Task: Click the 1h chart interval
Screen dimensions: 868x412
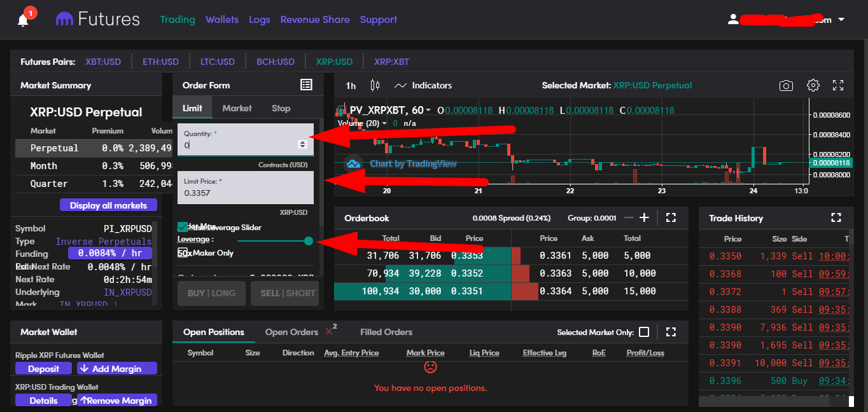Action: click(351, 85)
